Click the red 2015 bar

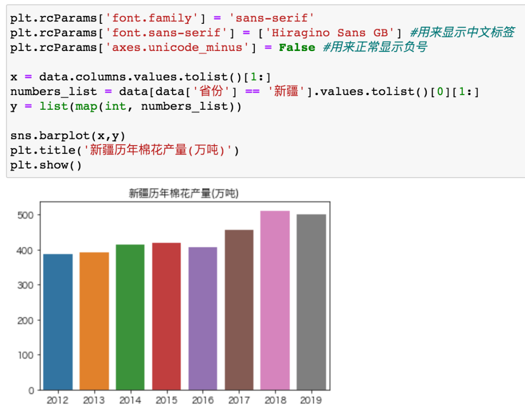166,316
